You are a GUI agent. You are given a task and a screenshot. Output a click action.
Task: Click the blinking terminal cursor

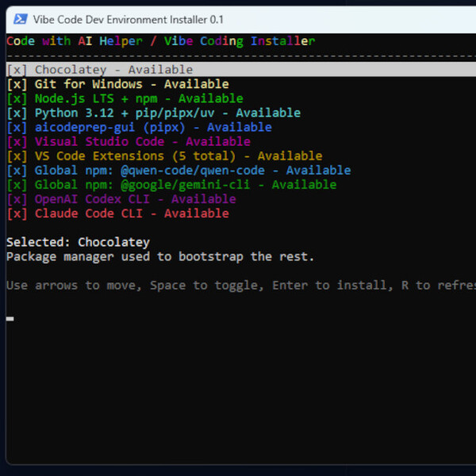10,319
